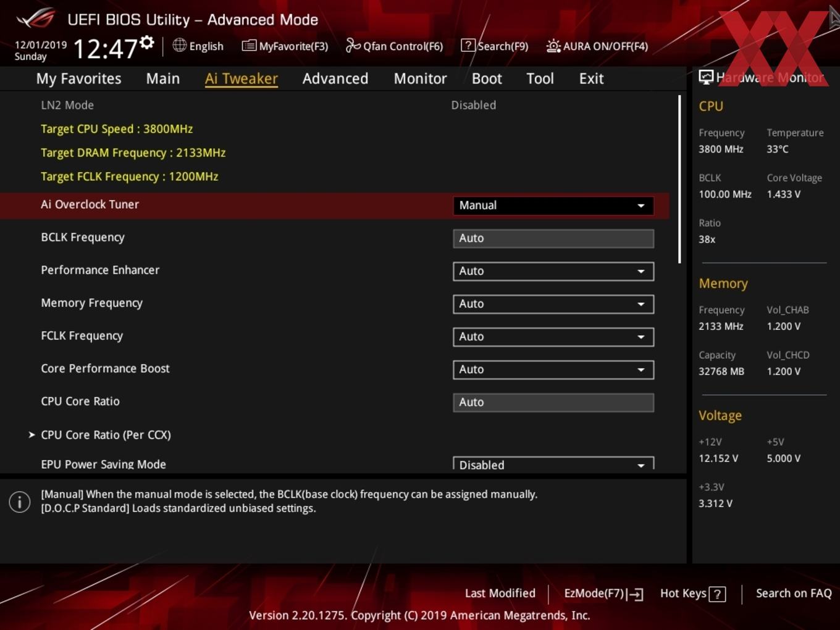The image size is (840, 630).
Task: Open Qfan Control(F6)
Action: pos(394,46)
